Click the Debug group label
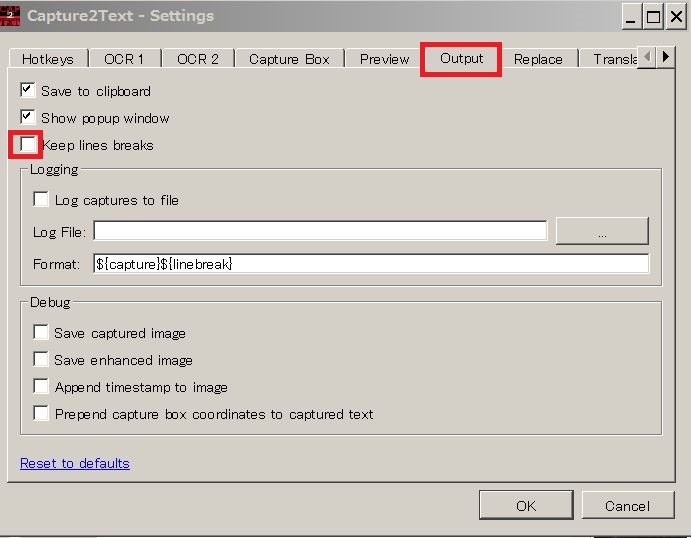The image size is (691, 538). coord(50,302)
